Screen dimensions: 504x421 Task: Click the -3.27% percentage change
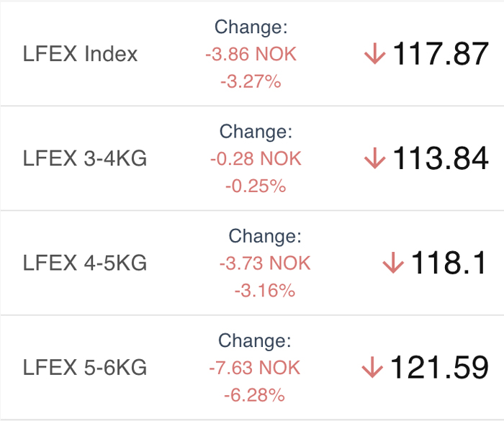click(x=251, y=81)
